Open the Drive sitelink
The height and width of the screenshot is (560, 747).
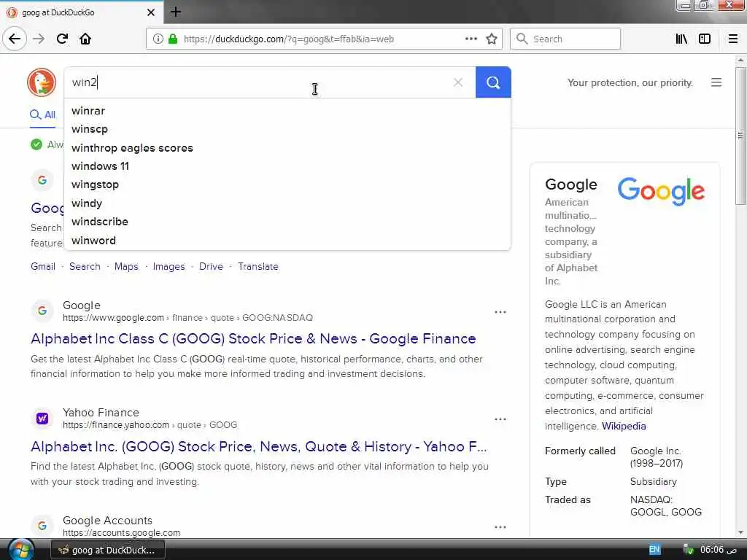click(211, 266)
